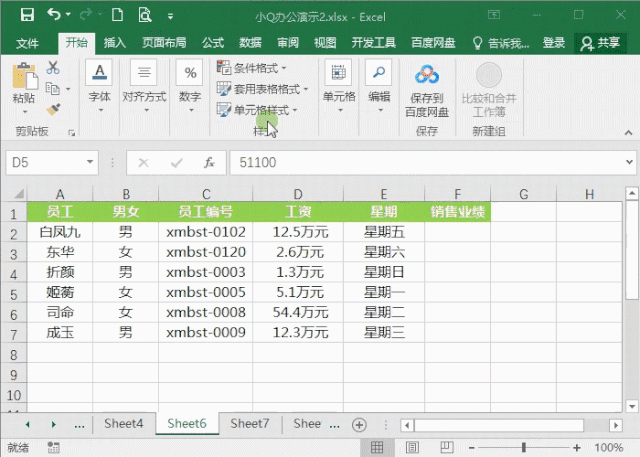Click the 登录 sign-in link
Screen dimensions: 640x457
coord(554,42)
